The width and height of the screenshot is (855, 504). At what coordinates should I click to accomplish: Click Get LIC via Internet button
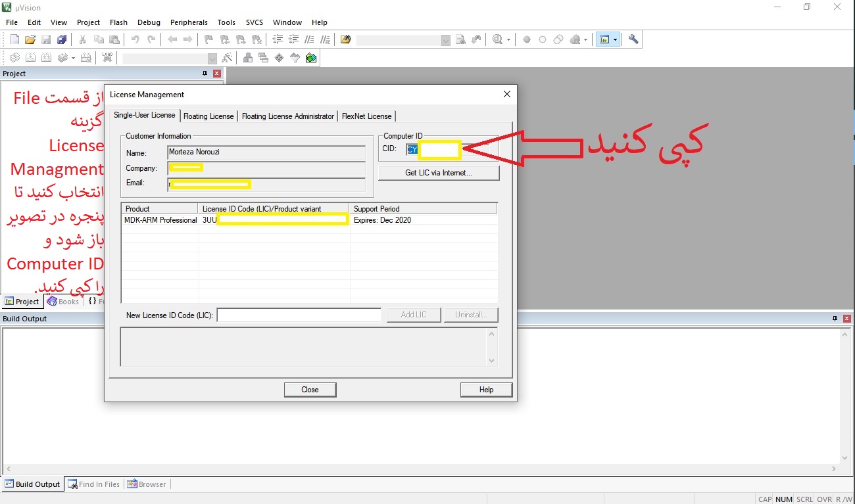[x=439, y=173]
